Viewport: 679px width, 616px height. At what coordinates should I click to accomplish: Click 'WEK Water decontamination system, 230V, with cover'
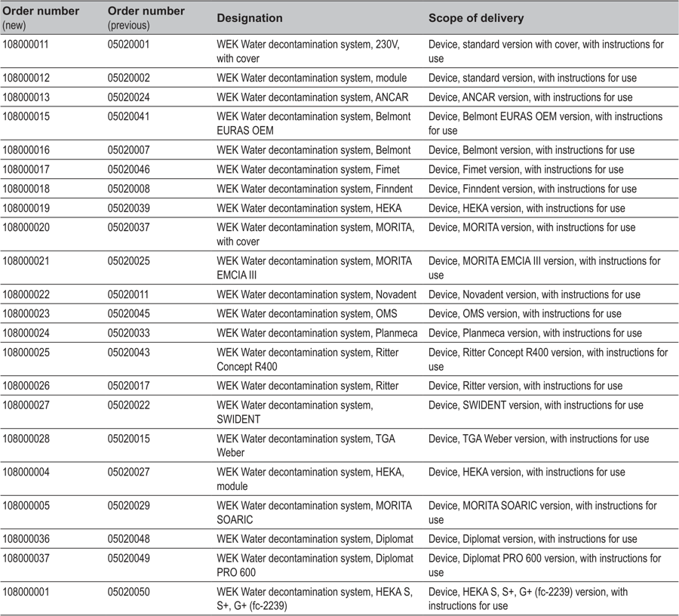tap(308, 51)
